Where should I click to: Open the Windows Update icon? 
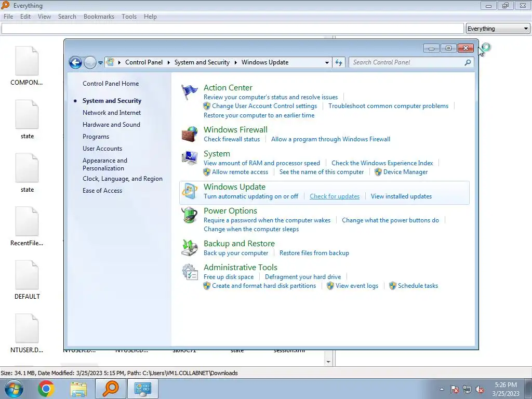[x=189, y=191]
